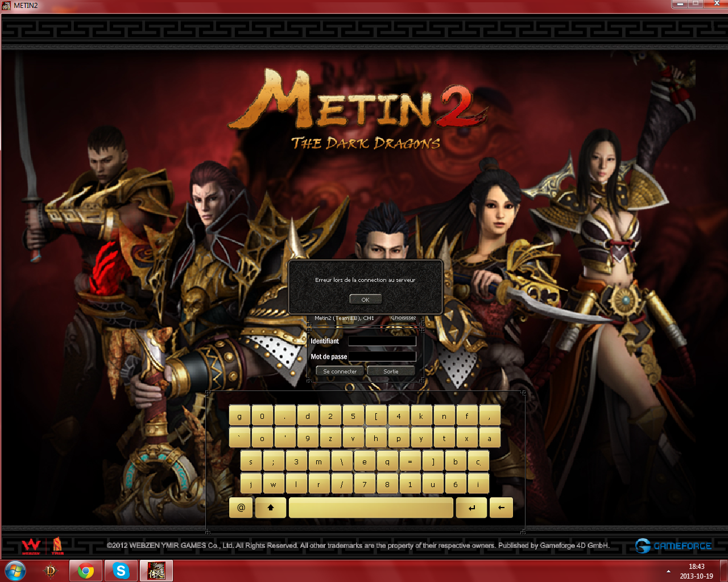Tap the lowercase L letter key
Viewport: 728px width, 582px height.
296,484
